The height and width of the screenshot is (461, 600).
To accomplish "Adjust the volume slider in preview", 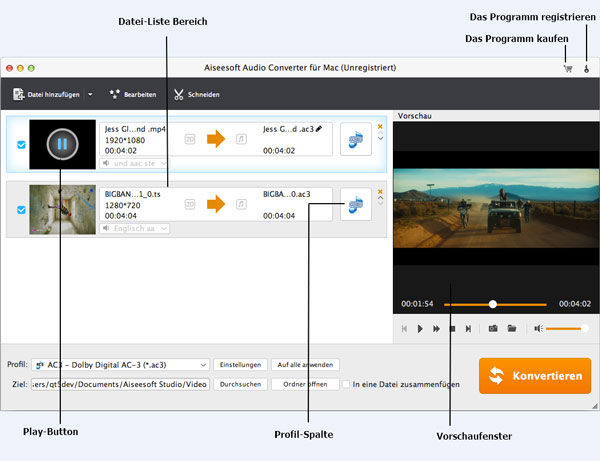I will tap(566, 328).
